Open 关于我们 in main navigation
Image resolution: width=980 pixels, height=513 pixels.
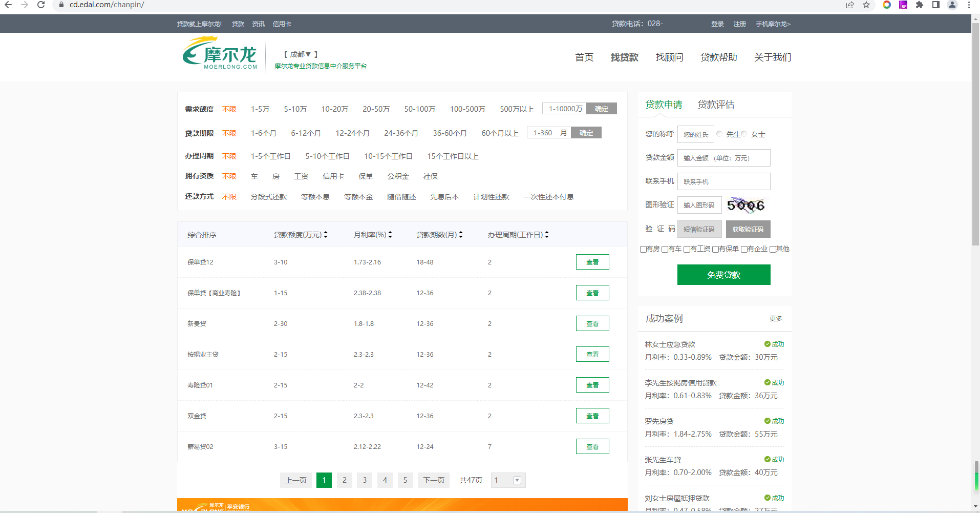773,57
